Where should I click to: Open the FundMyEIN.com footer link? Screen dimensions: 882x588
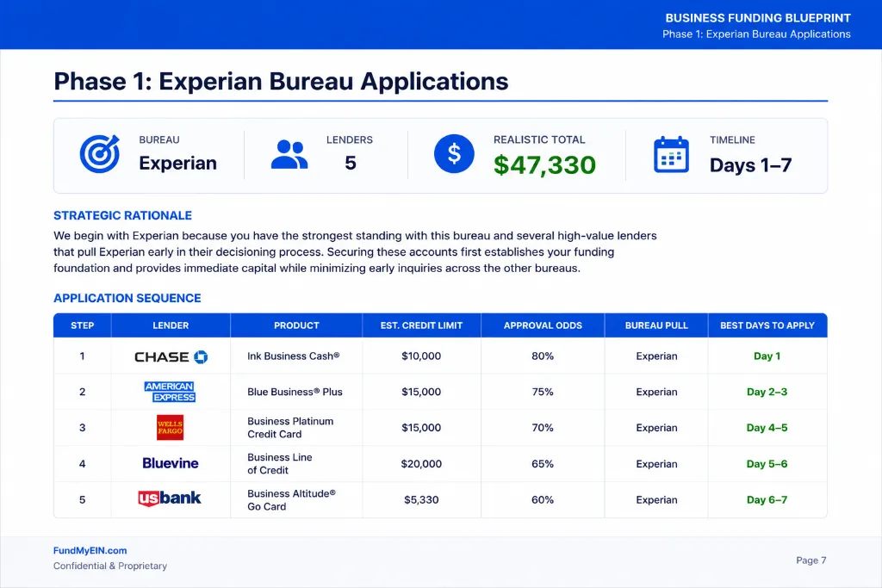tap(90, 551)
